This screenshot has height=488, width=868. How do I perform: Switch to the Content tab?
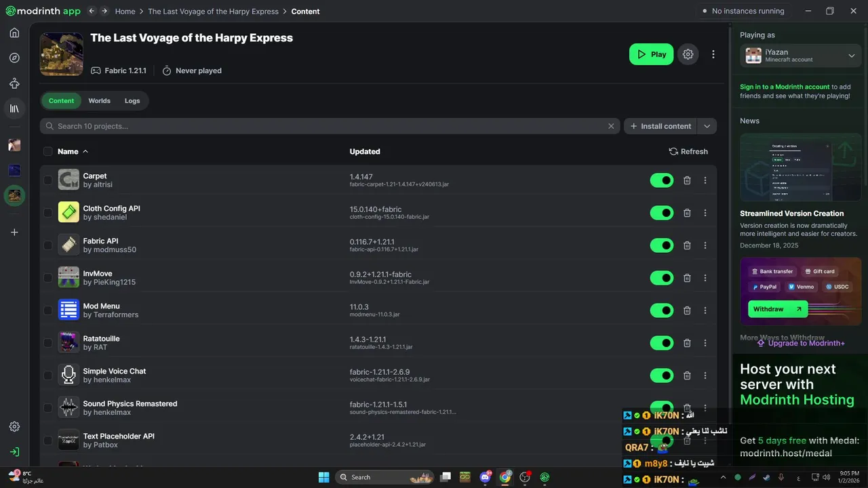point(61,101)
